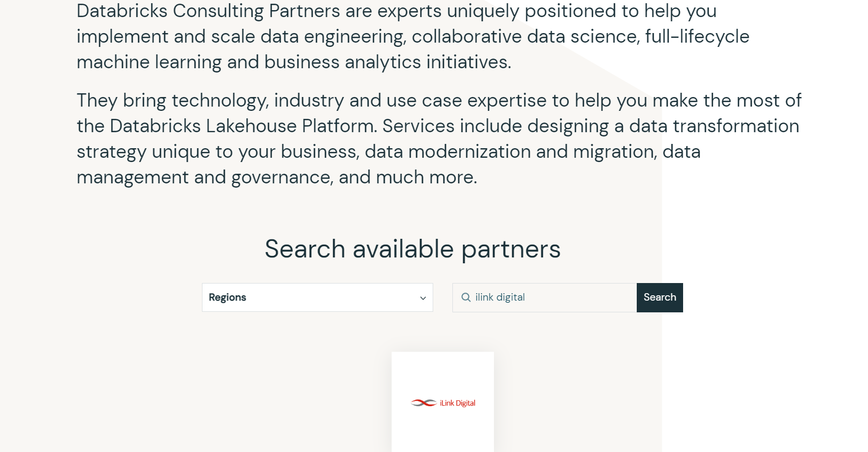Click the iLink Digital result tile

coord(442,402)
